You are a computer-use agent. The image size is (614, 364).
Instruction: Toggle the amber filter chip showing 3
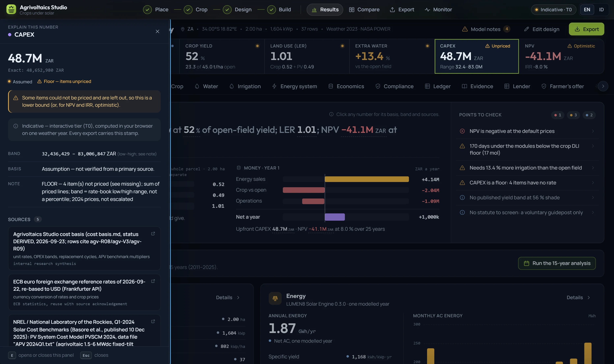(x=573, y=115)
